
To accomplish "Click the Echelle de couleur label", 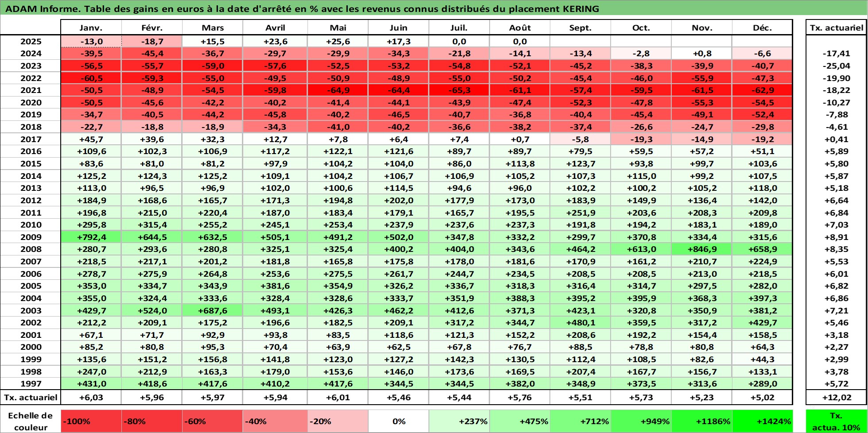I will click(30, 421).
